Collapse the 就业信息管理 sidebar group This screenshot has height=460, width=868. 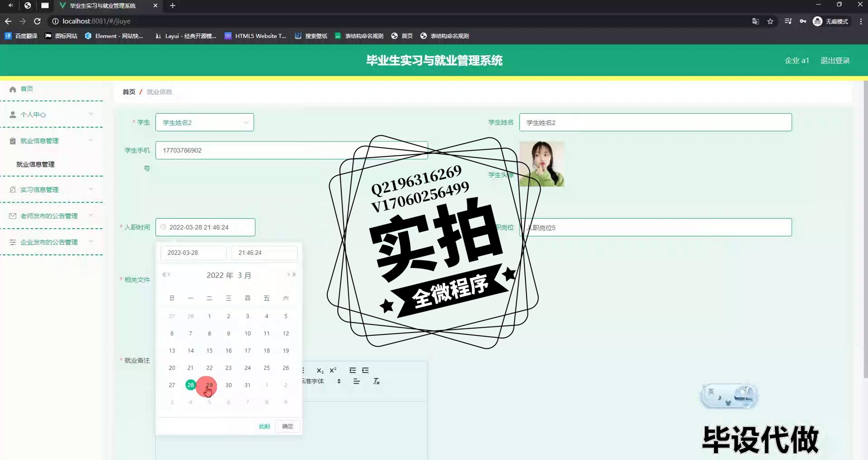52,141
